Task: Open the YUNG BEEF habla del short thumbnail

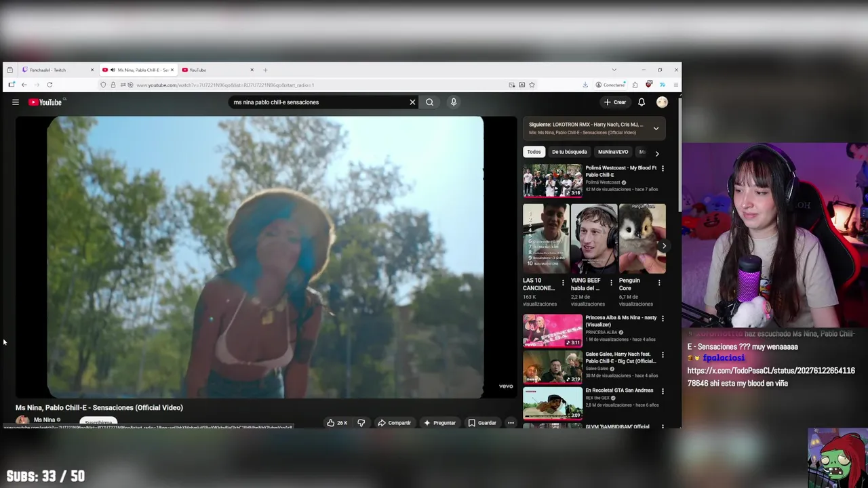Action: [x=594, y=239]
